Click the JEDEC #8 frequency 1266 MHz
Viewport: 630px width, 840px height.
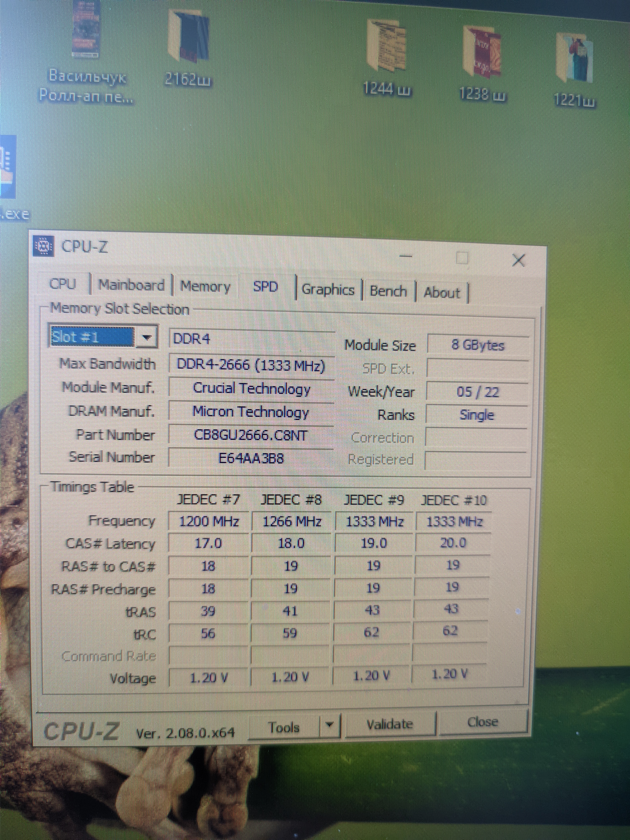[292, 521]
